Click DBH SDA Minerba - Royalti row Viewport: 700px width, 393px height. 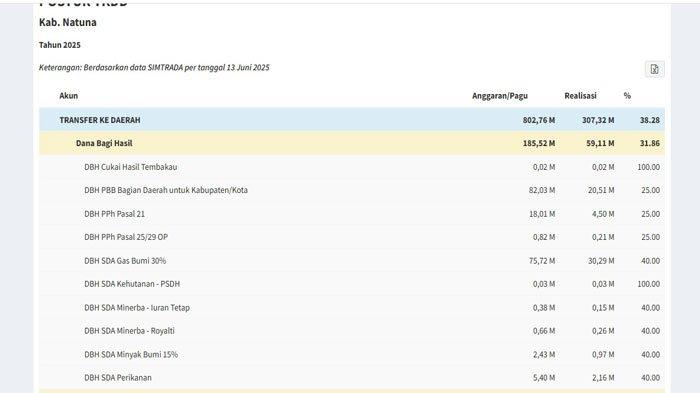click(352, 331)
